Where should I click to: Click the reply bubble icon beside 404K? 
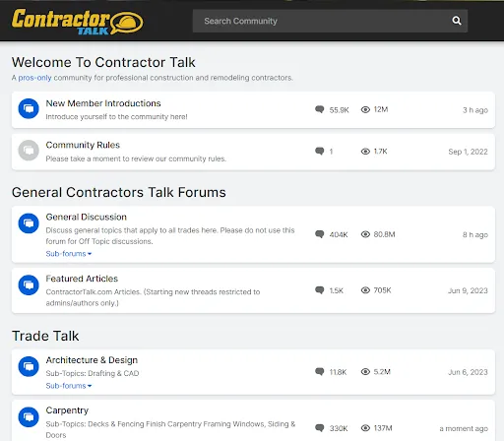(x=320, y=234)
